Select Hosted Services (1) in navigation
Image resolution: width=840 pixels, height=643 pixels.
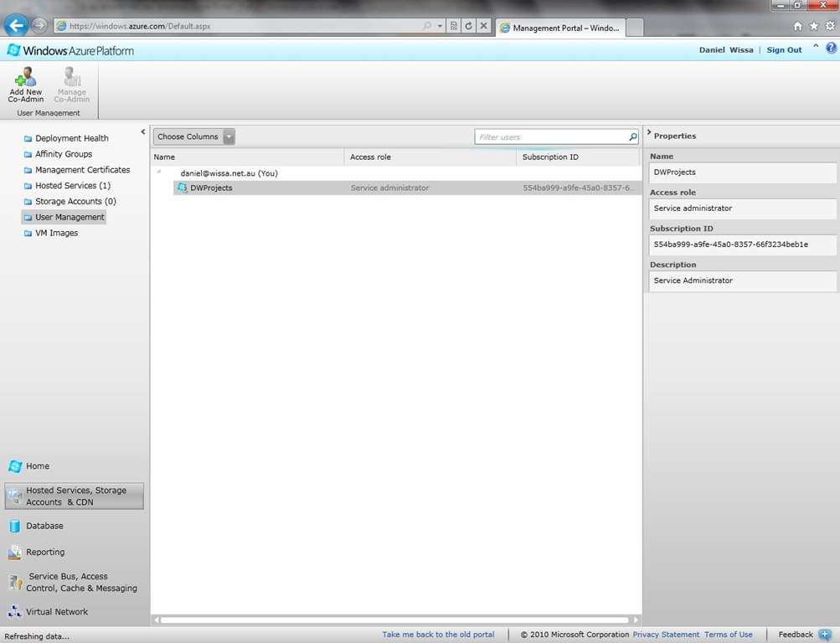coord(72,186)
